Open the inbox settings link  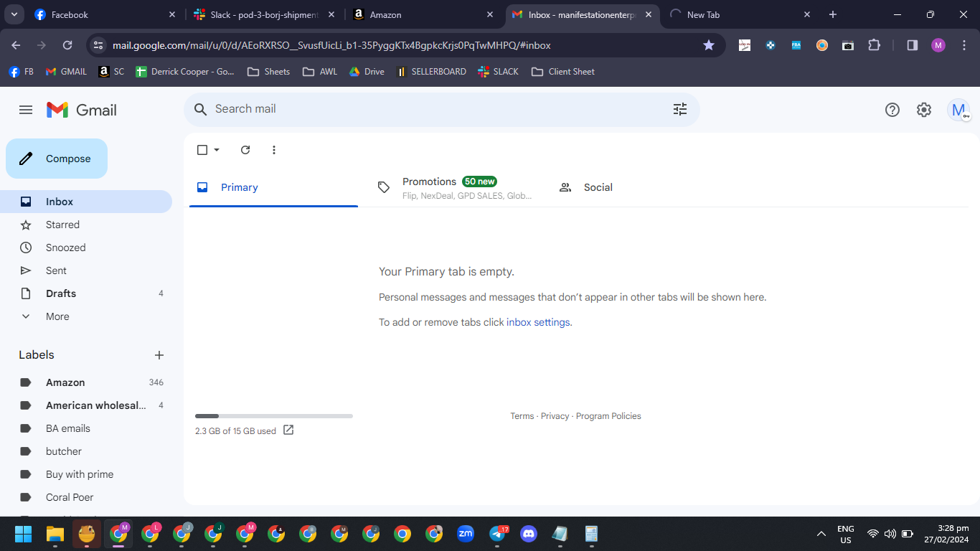pyautogui.click(x=538, y=322)
